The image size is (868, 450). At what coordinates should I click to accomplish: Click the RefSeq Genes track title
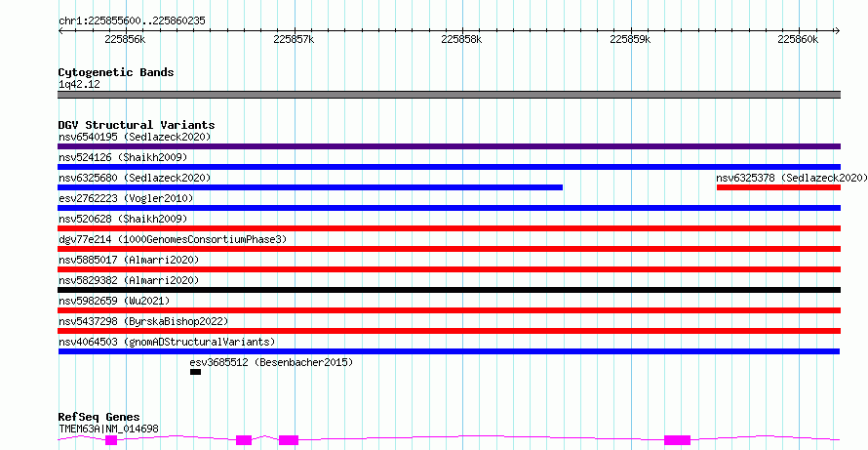(x=99, y=417)
